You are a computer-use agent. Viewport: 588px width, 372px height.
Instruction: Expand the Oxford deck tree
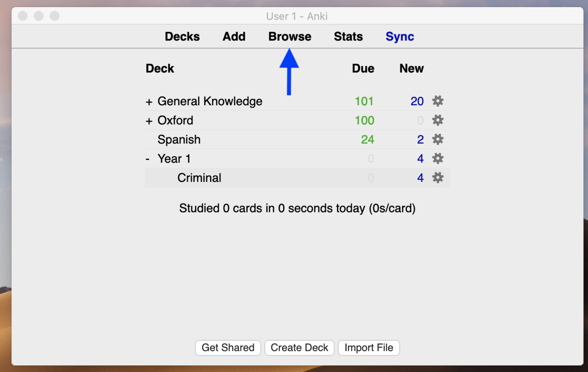tap(149, 120)
